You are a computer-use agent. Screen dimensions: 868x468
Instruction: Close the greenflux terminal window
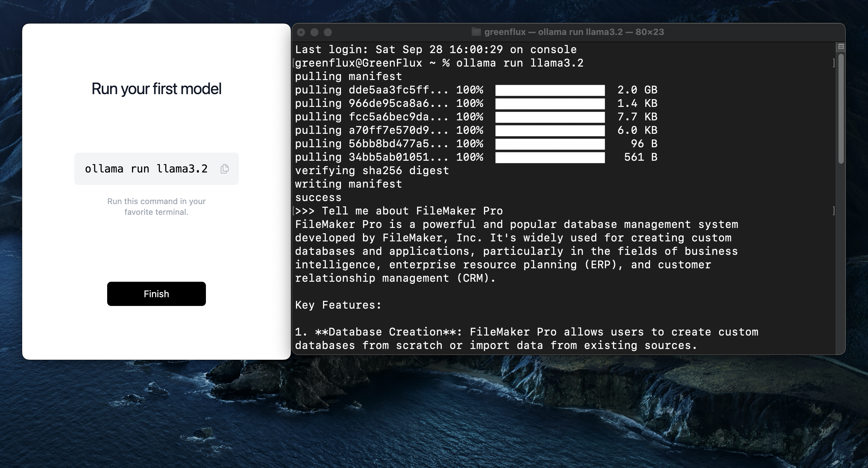tap(301, 32)
